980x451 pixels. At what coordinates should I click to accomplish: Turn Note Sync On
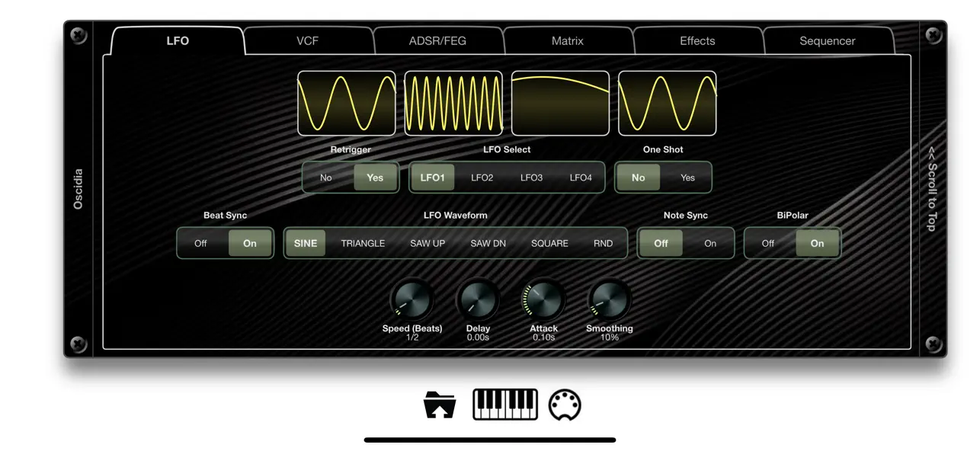click(710, 243)
